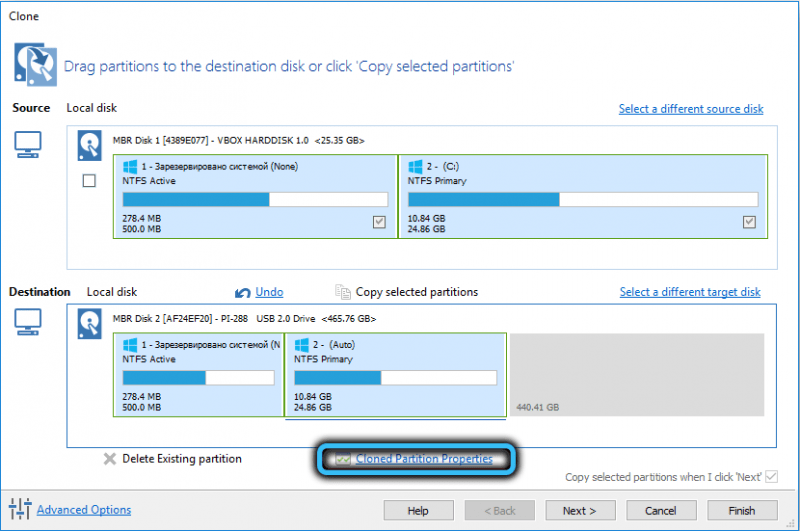800x531 pixels.
Task: Click usage bar of source 500.0 MB partition
Action: [x=255, y=199]
